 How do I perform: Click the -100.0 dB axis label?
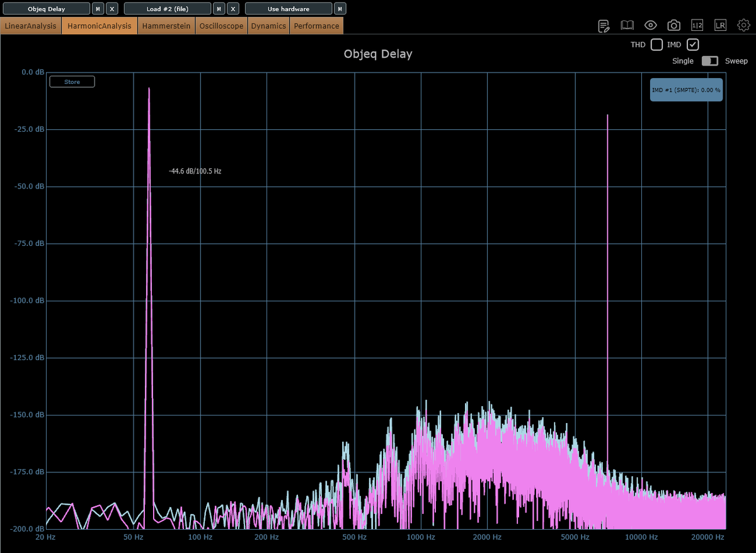pos(28,301)
